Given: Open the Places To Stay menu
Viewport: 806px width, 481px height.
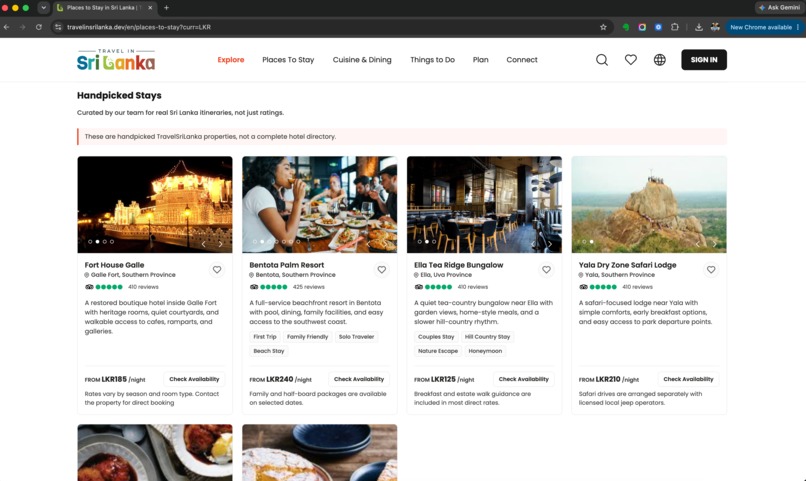Looking at the screenshot, I should 288,60.
